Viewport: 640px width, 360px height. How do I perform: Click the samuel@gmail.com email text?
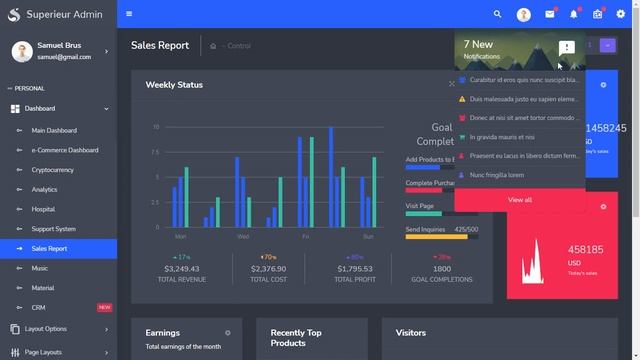(64, 57)
